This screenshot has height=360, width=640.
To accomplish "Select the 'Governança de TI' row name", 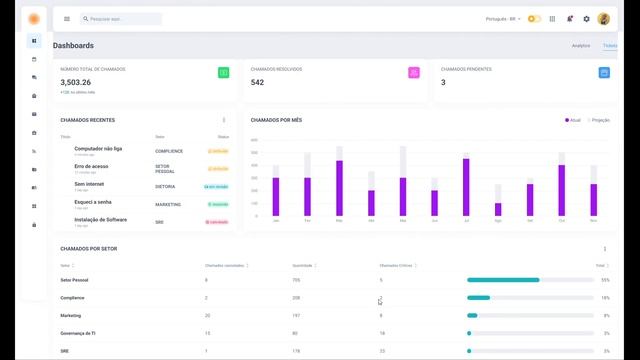I will click(x=78, y=333).
